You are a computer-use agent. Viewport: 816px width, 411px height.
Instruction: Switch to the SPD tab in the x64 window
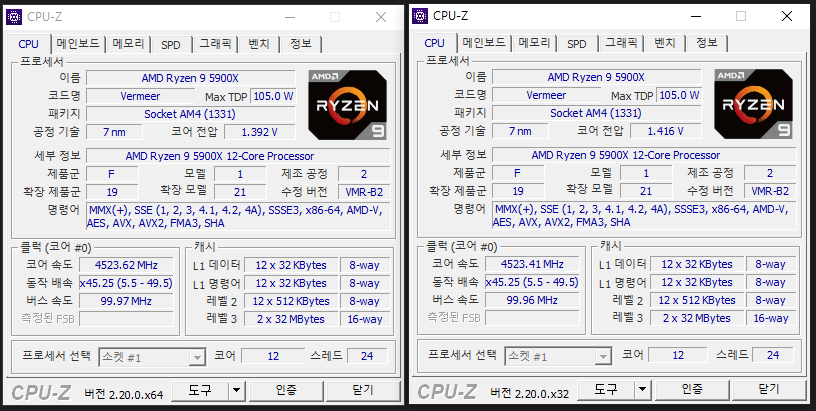[171, 45]
